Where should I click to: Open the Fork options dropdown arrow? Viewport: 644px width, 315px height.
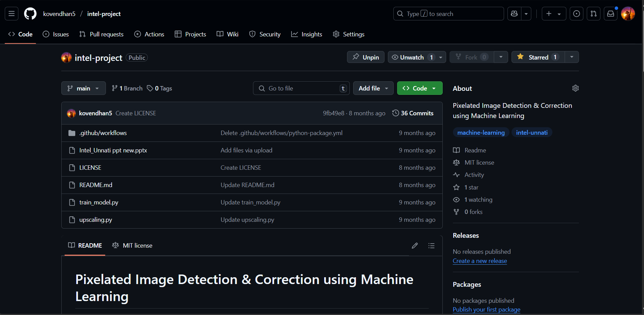click(x=501, y=57)
